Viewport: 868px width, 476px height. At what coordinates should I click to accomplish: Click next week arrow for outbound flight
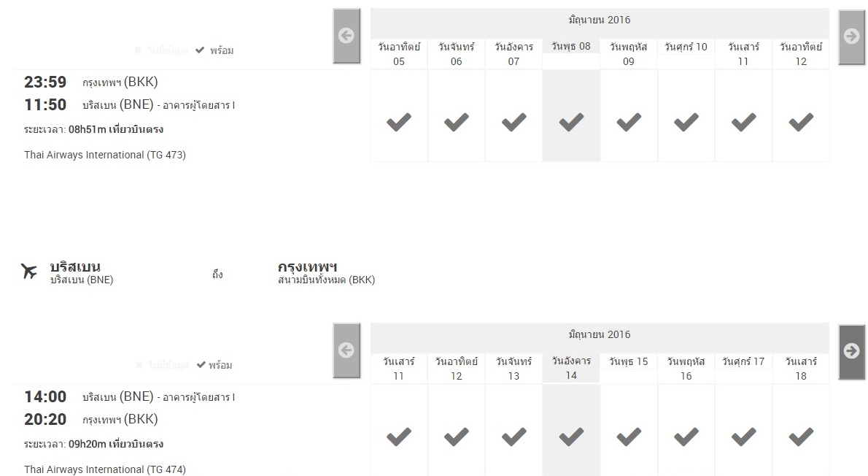(x=851, y=37)
